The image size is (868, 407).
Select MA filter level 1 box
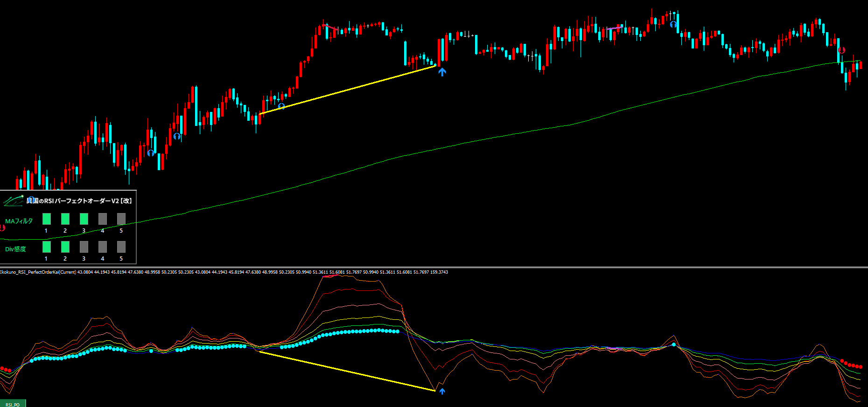coord(47,219)
